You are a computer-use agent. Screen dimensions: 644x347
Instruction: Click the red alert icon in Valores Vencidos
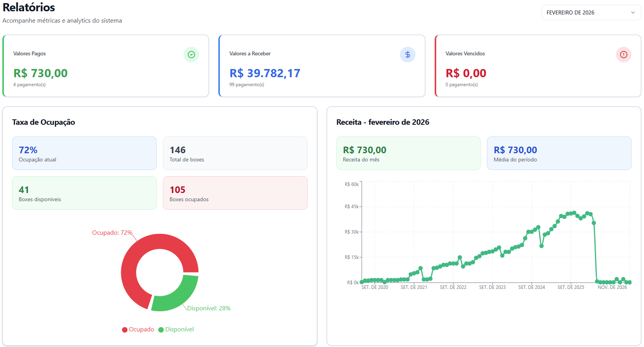(x=623, y=55)
